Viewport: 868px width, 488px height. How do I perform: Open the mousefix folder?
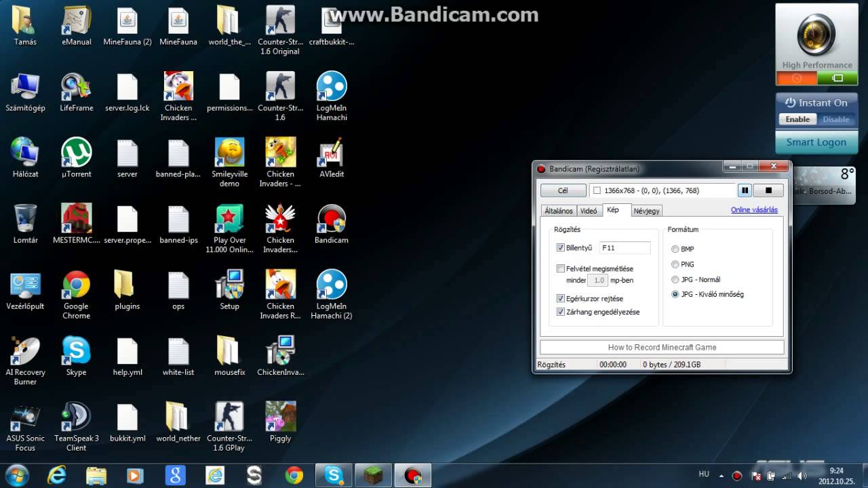pyautogui.click(x=229, y=356)
